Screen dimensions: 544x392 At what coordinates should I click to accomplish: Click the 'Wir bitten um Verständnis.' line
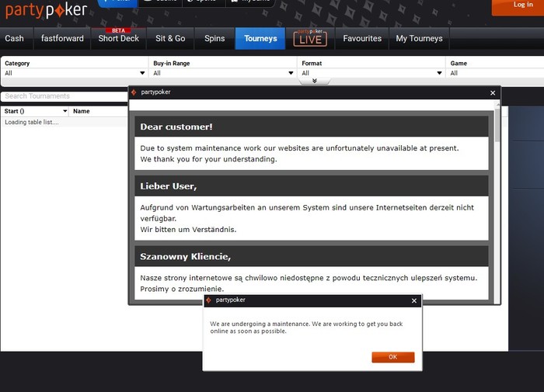188,230
